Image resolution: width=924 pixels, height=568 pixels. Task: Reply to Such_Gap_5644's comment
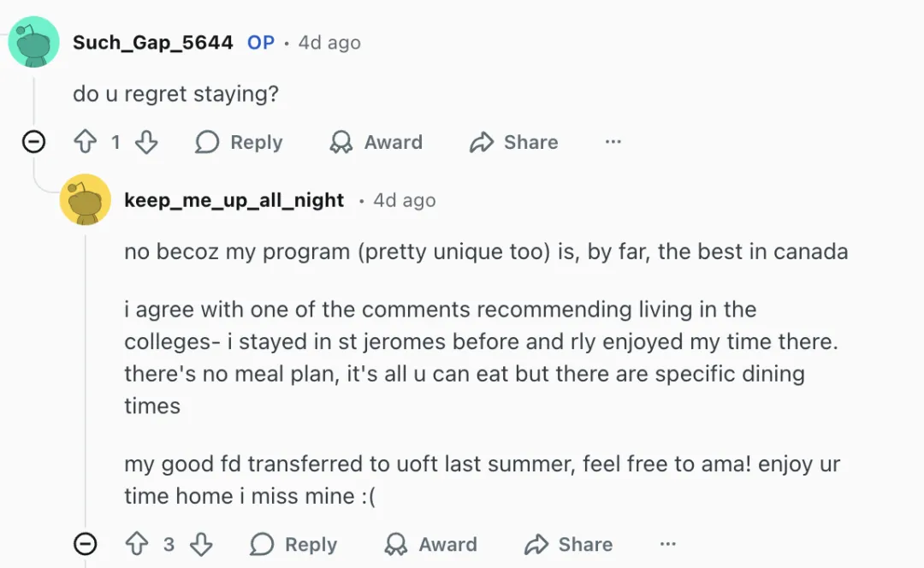coord(239,142)
